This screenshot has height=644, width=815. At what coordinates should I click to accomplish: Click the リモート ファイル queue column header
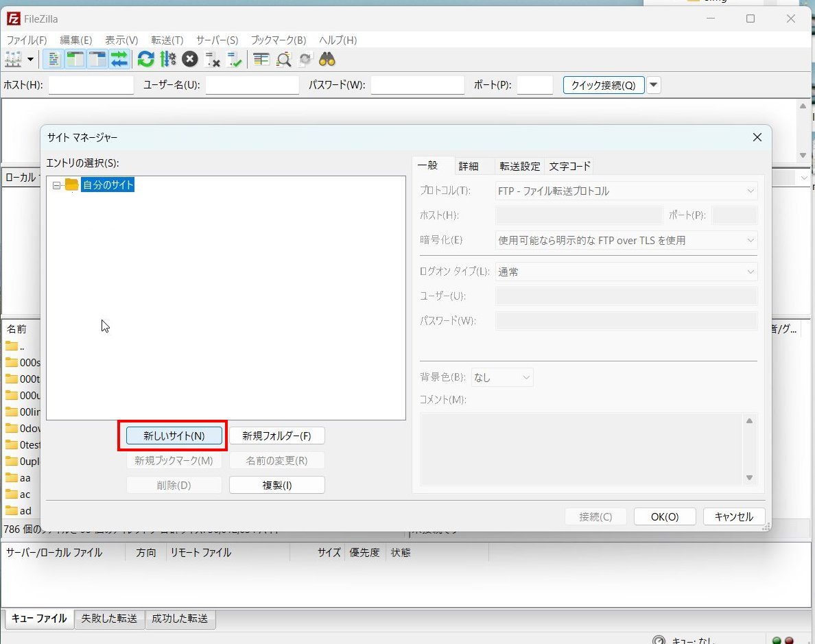click(x=227, y=553)
